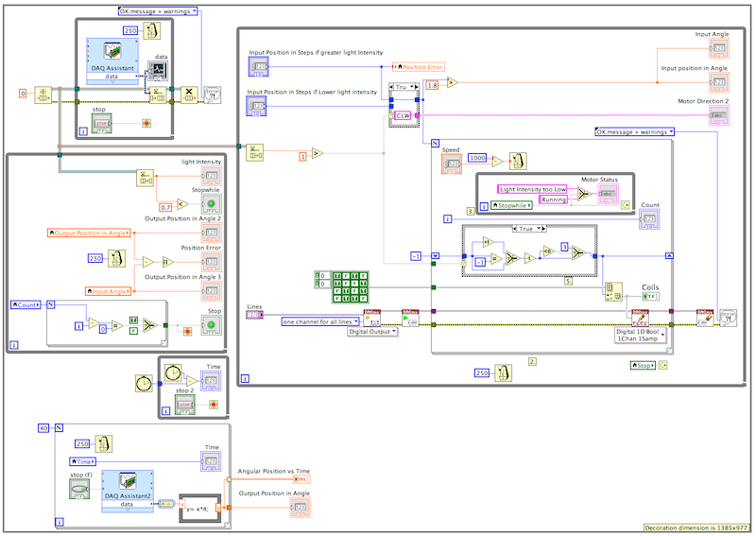The height and width of the screenshot is (536, 756).
Task: Click the Motor Status string indicator terminal
Action: [609, 194]
